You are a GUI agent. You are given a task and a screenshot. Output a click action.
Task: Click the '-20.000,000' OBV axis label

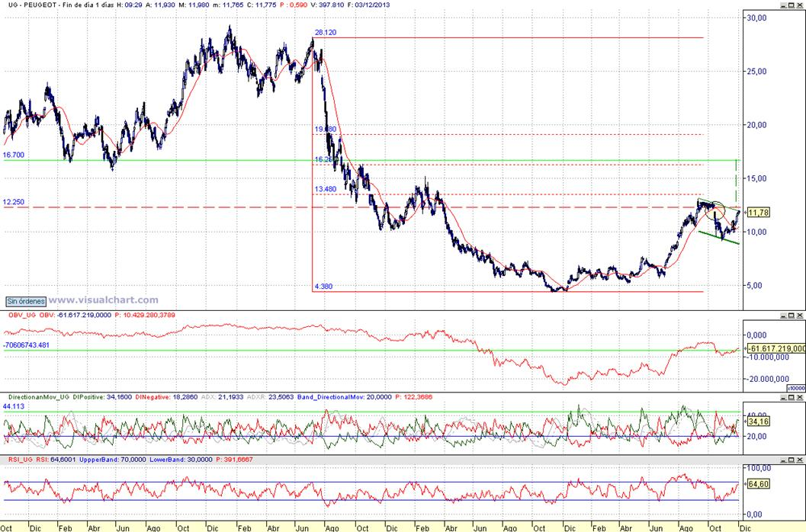pos(768,379)
